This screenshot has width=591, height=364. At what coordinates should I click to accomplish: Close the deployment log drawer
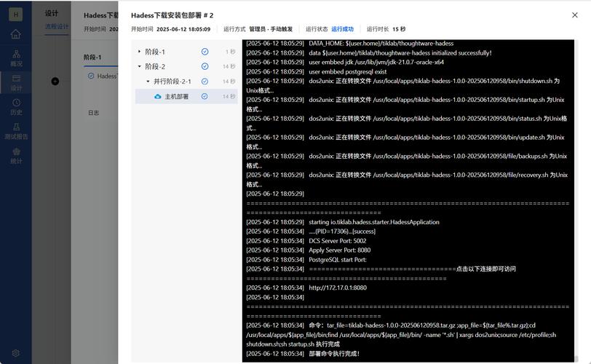click(x=574, y=15)
